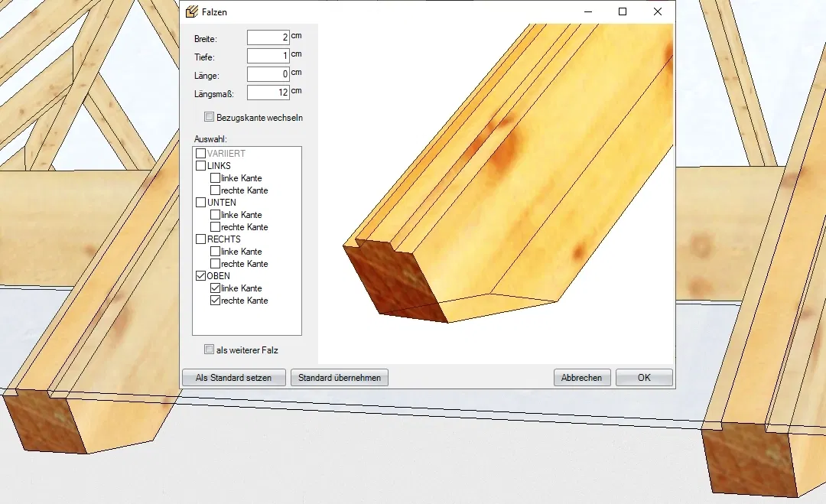826x504 pixels.
Task: Enable als weiterer Falz option
Action: pyautogui.click(x=210, y=350)
